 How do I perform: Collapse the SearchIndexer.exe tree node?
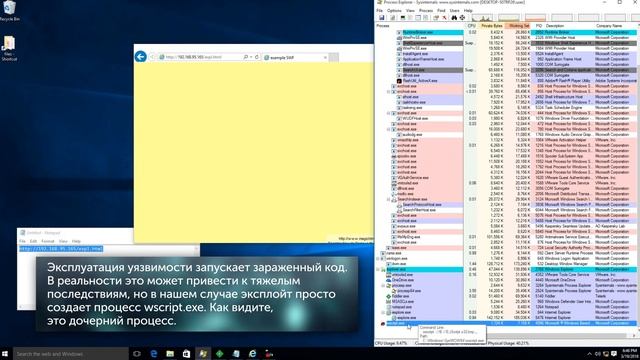(x=388, y=199)
